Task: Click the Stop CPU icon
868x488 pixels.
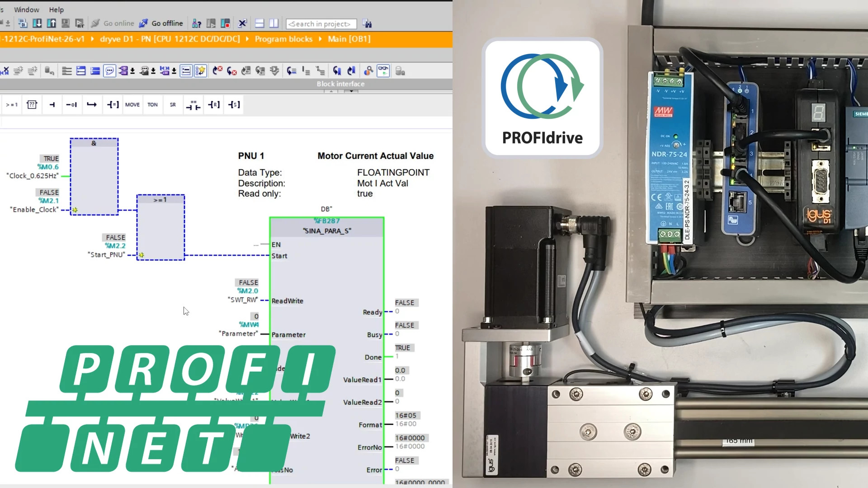Action: [225, 23]
